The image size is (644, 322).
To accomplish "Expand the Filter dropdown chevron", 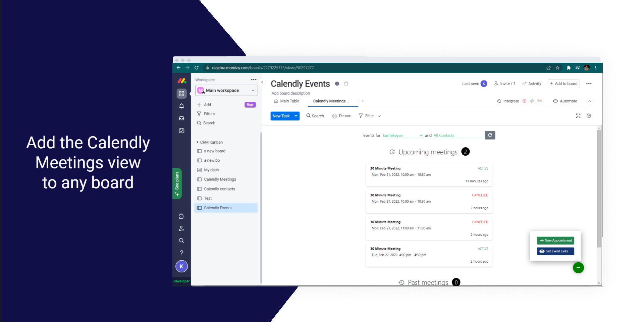I will [x=379, y=116].
